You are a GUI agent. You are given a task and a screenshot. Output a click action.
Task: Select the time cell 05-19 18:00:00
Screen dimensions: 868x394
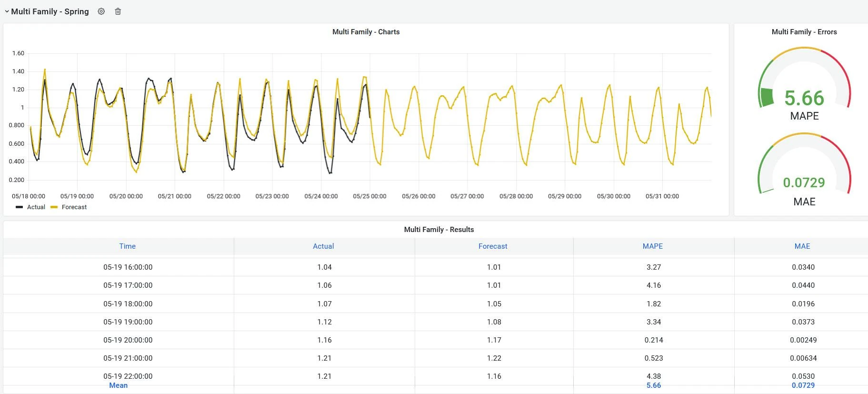coord(128,304)
